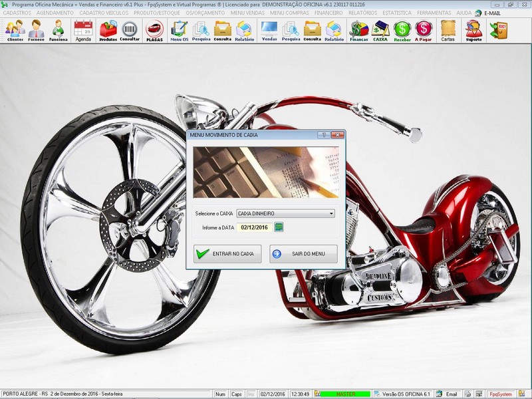Click the green Receber dollar icon
Image resolution: width=532 pixels, height=399 pixels.
click(x=402, y=31)
